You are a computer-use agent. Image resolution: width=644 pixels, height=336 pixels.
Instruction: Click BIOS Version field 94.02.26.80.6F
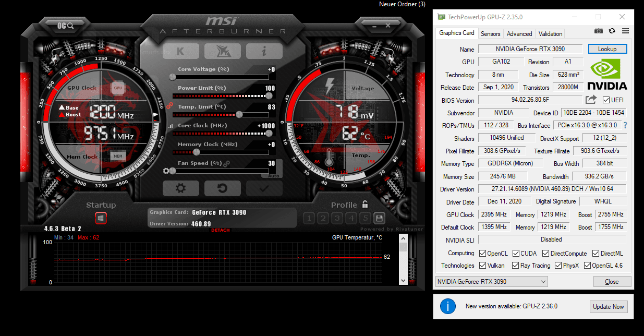530,100
